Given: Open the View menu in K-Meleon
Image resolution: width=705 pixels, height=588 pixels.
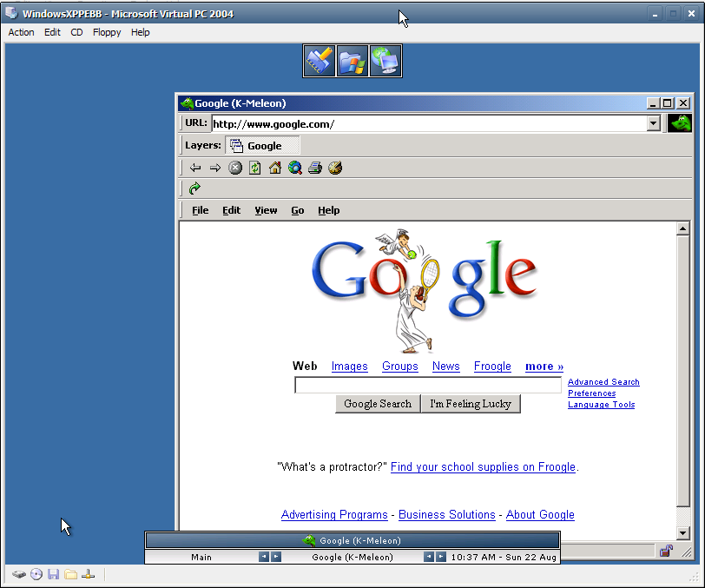Looking at the screenshot, I should 267,210.
